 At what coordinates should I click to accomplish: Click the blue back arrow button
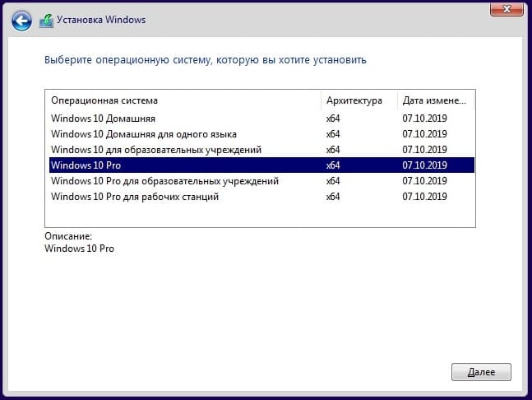[x=21, y=21]
